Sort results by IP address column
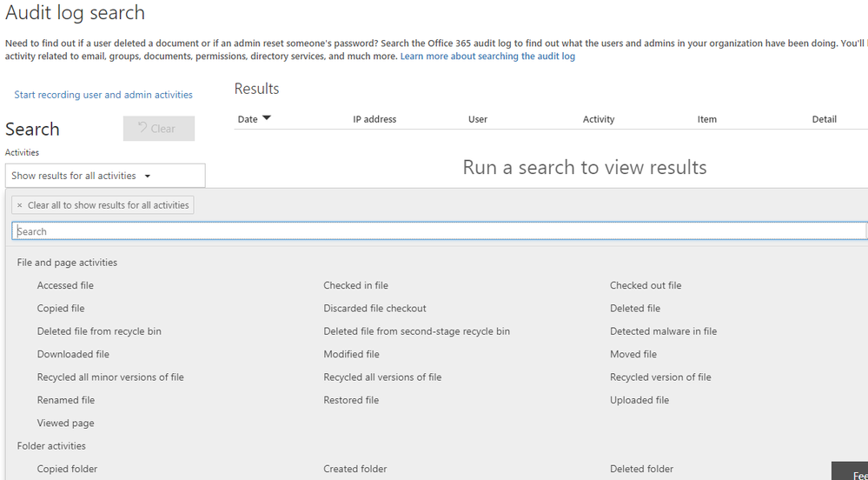868x480 pixels. [374, 119]
